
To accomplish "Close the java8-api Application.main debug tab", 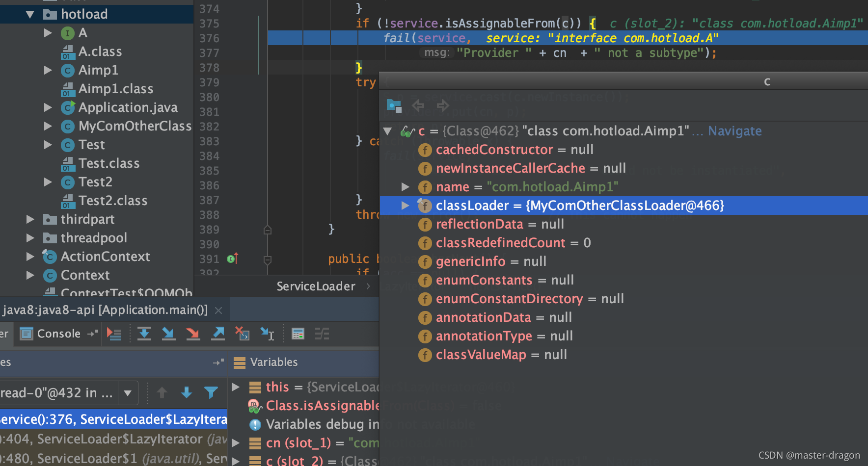I will coord(219,311).
